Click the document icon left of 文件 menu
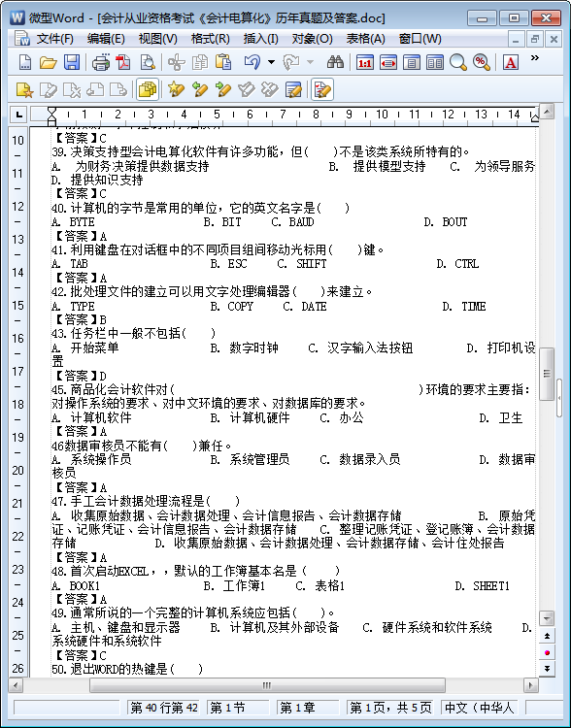 click(x=21, y=39)
